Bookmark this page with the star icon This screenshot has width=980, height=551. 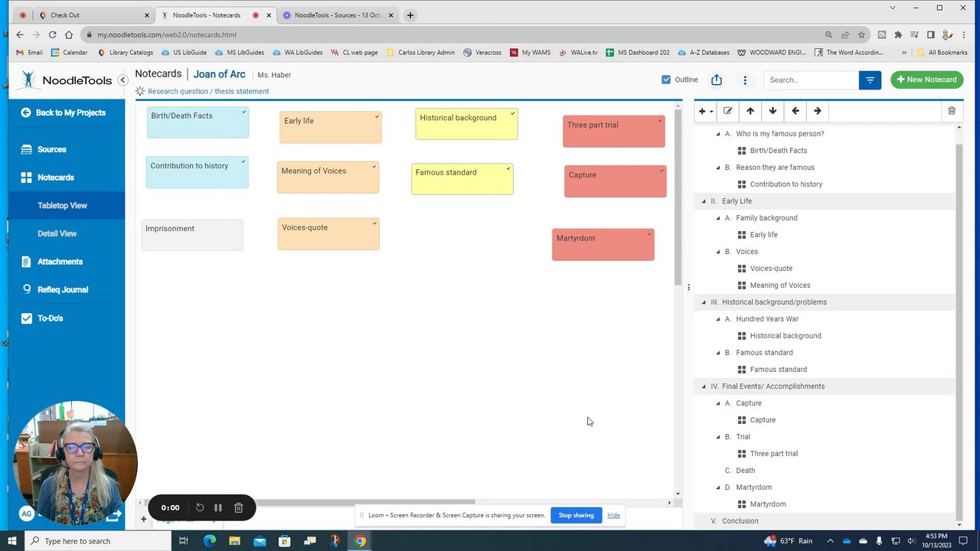click(861, 34)
